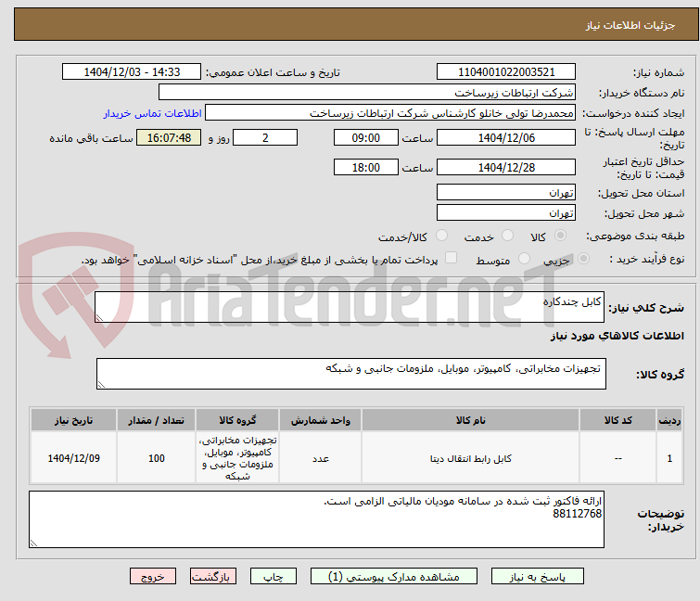The width and height of the screenshot is (700, 601).
Task: Click the شماره نیاز field 1104001022003521
Action: tap(506, 72)
